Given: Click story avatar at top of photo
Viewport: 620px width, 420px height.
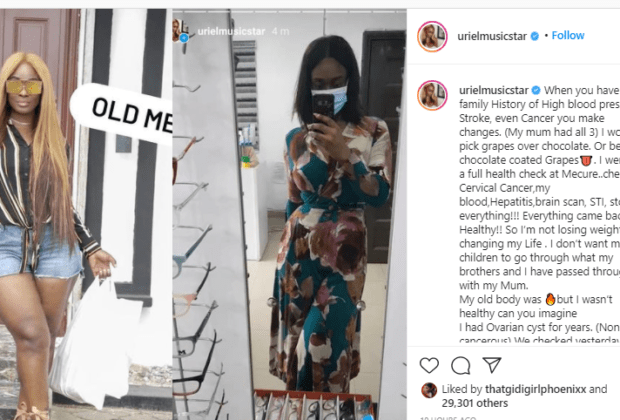Looking at the screenshot, I should pos(180,31).
